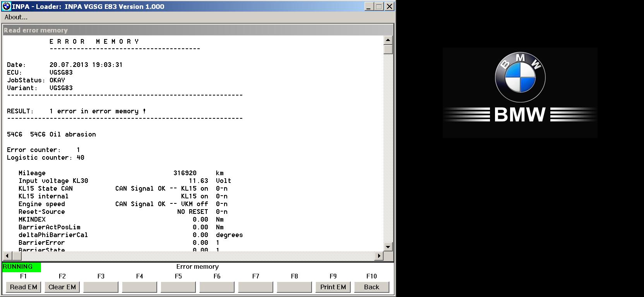Click the Print EM button
The width and height of the screenshot is (644, 297).
(333, 287)
